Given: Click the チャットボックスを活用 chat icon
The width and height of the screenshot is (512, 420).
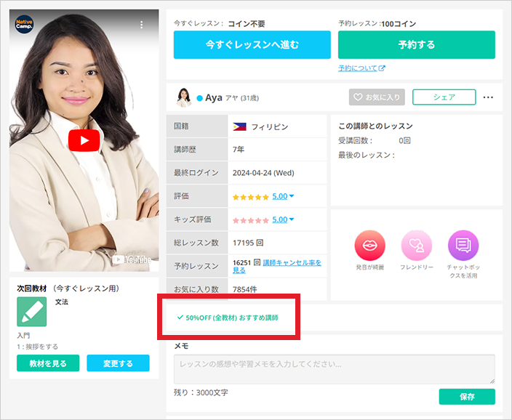Looking at the screenshot, I should tap(463, 245).
